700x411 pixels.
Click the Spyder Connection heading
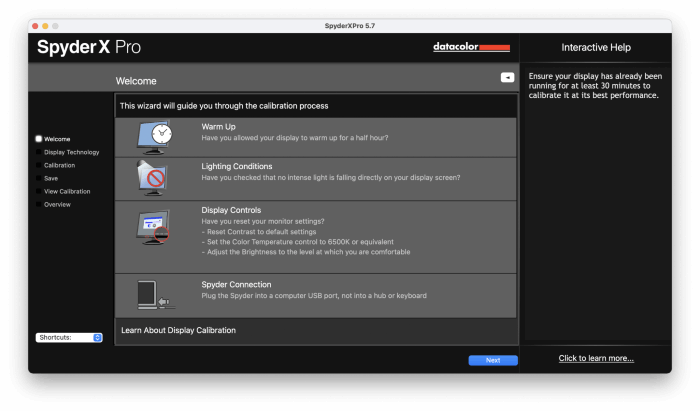tap(236, 284)
